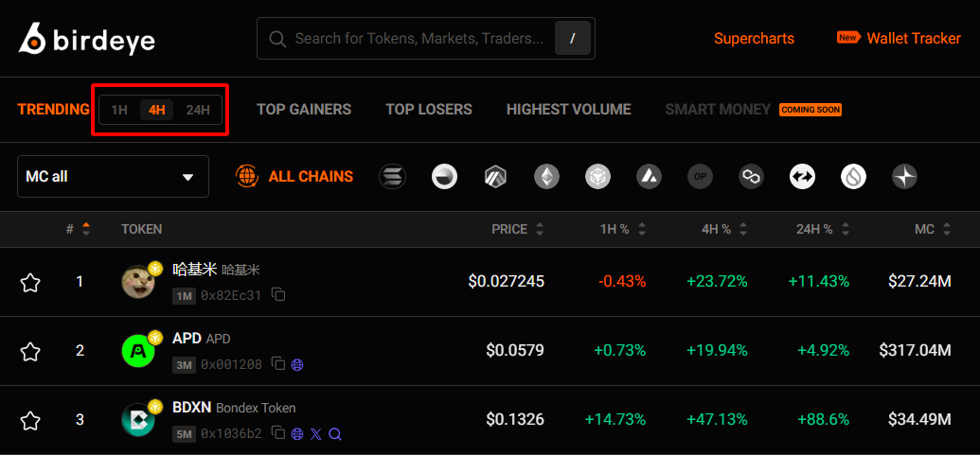Click the COMING SOON badge
This screenshot has height=455, width=980.
810,110
